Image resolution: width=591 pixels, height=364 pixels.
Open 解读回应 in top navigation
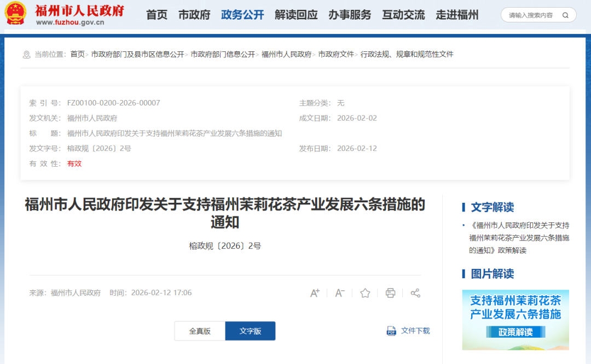tap(296, 15)
